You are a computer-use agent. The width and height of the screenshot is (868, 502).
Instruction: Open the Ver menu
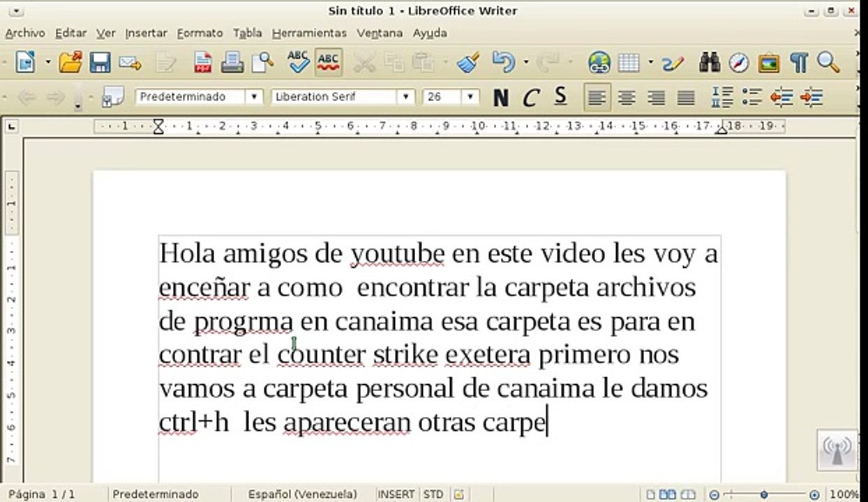click(x=106, y=33)
